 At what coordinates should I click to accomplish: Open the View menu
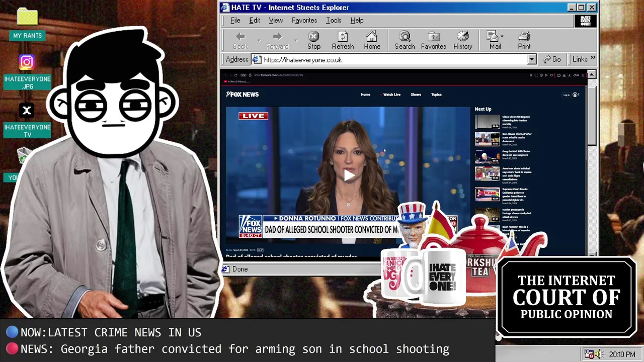tap(276, 21)
